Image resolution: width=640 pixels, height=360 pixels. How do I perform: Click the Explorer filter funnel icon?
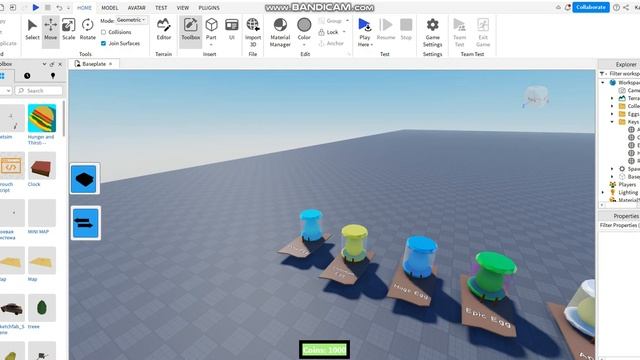coord(602,73)
